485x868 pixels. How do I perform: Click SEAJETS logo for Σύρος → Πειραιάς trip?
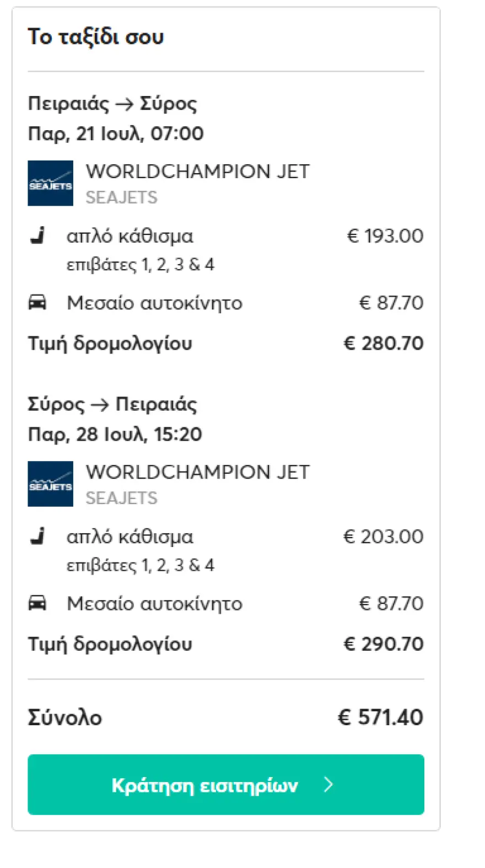click(x=50, y=484)
